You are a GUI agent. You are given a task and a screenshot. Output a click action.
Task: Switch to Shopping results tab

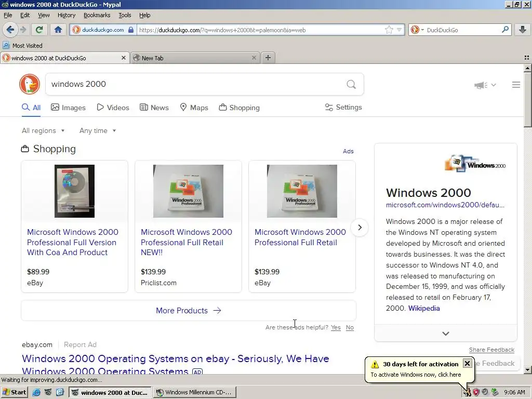(x=239, y=108)
